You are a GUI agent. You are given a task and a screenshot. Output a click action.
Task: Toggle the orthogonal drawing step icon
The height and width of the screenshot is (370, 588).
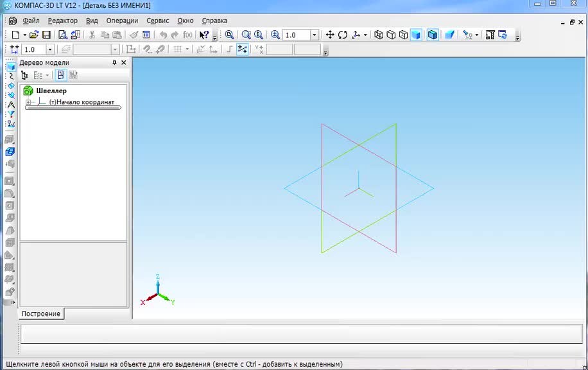[x=230, y=49]
